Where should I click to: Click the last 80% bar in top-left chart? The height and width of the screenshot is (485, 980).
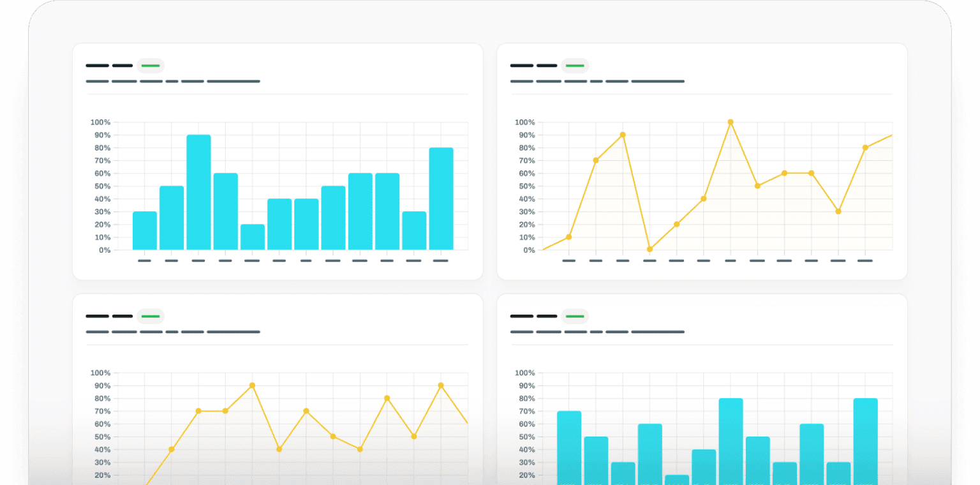click(441, 198)
